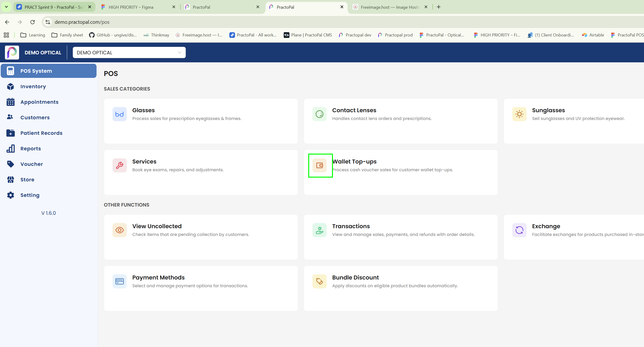
Task: Click the Services wrench icon
Action: tap(120, 165)
